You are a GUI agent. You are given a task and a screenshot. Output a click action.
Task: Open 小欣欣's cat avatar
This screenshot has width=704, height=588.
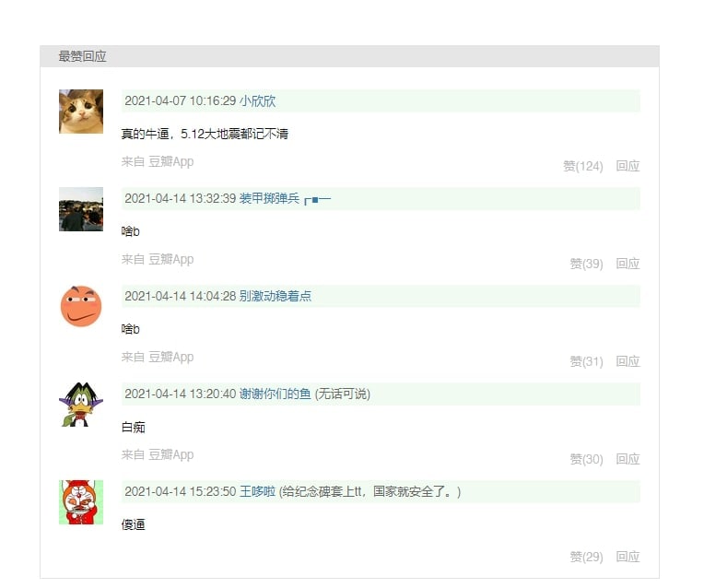81,112
